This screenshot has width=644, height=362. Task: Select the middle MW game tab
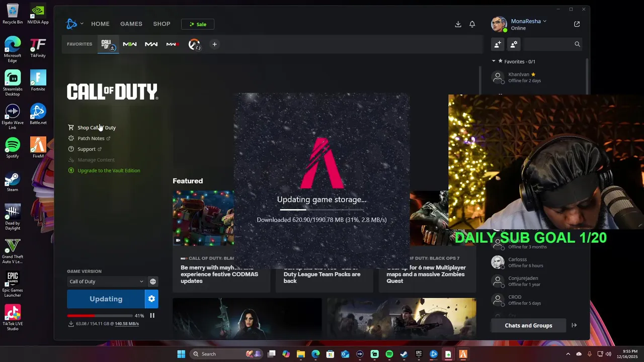(x=151, y=44)
